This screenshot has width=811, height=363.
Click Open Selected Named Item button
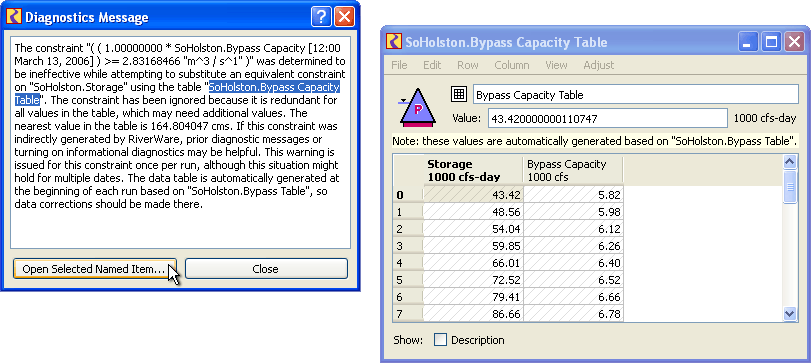coord(95,269)
